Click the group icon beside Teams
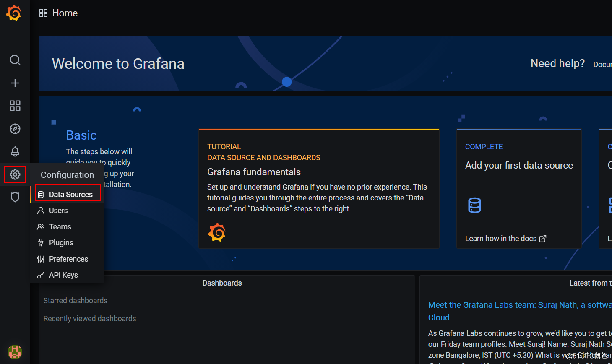Viewport: 612px width, 364px height. click(41, 227)
